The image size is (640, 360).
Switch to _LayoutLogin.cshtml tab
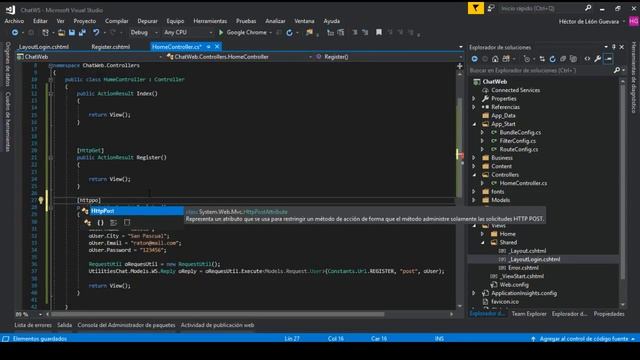(x=43, y=47)
